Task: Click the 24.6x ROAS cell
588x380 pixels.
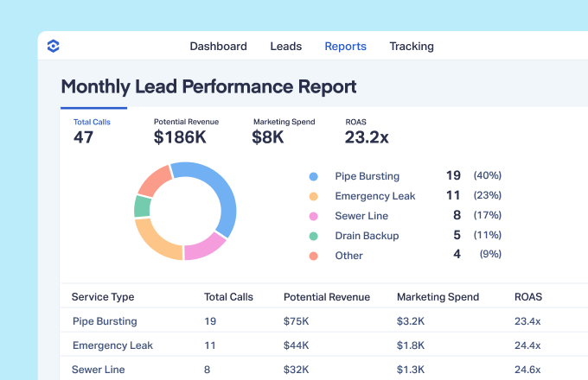Action: click(x=527, y=370)
